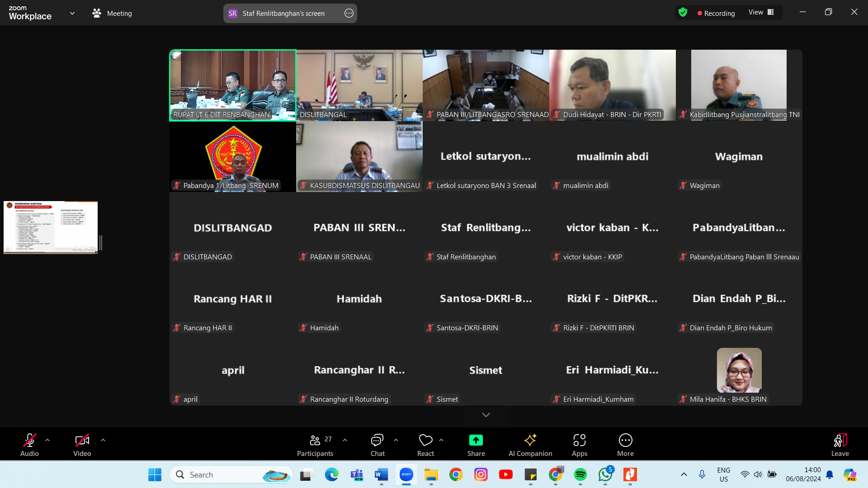Click the 'mualimin abdi' name label
This screenshot has width=868, height=488.
pyautogui.click(x=585, y=185)
